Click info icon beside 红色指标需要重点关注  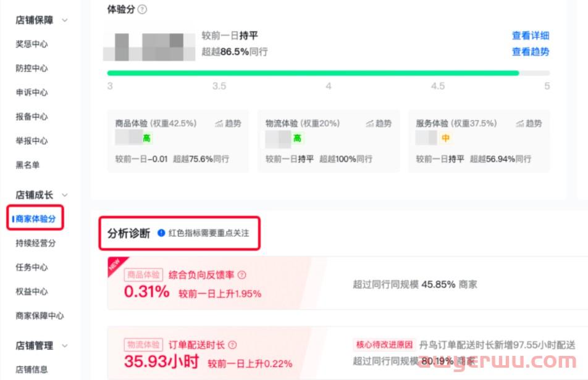click(x=161, y=233)
